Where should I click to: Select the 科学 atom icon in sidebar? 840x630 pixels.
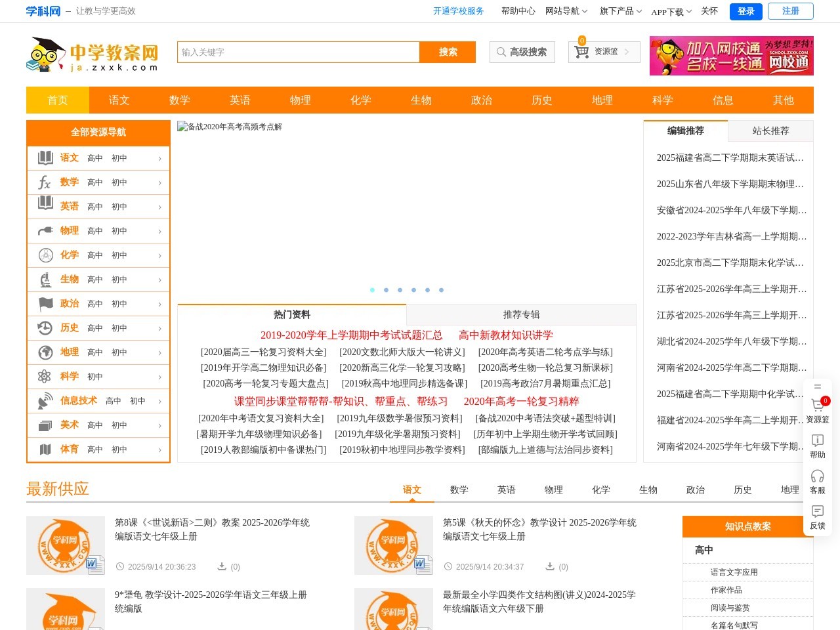click(x=44, y=376)
